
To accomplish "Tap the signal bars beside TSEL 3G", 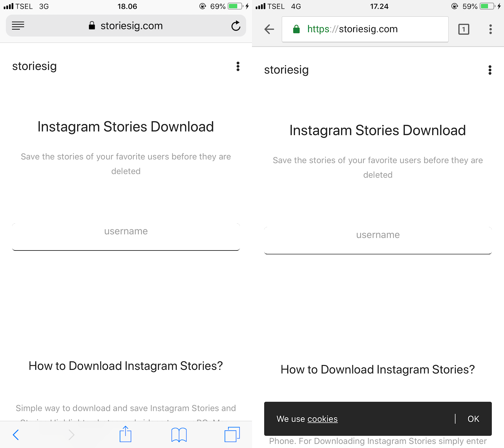I will click(x=9, y=6).
